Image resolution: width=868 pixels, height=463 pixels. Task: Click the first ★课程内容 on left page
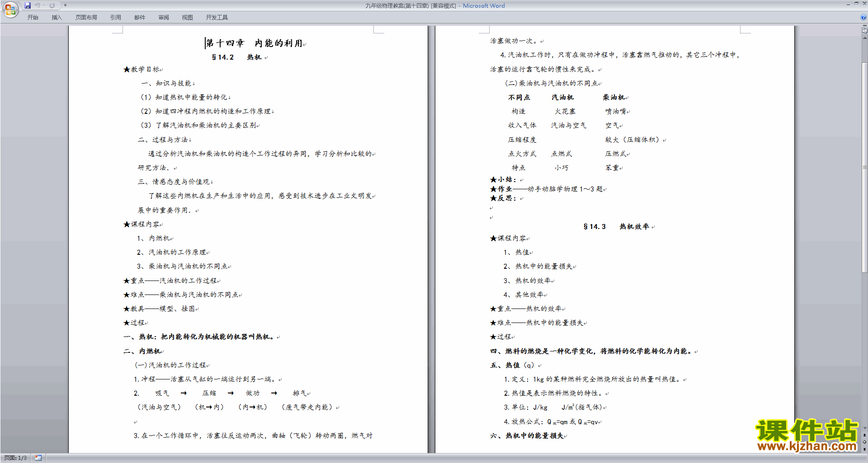142,224
